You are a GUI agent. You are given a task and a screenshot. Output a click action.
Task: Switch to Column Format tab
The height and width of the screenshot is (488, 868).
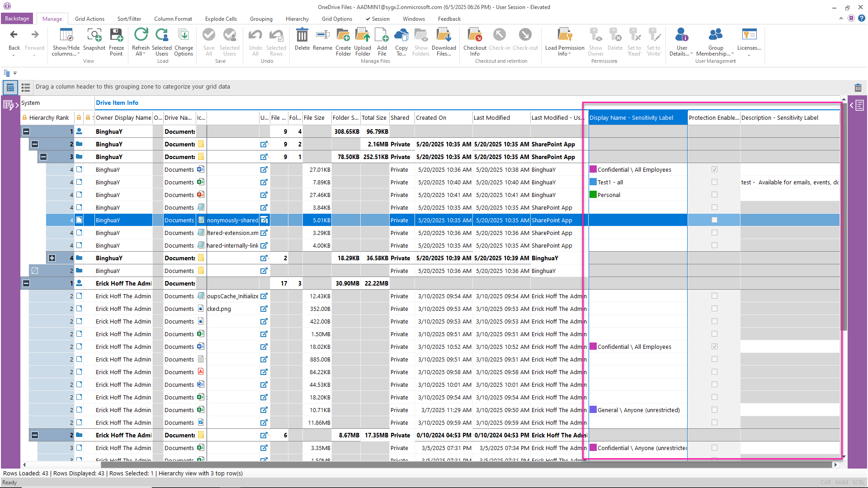click(x=173, y=19)
